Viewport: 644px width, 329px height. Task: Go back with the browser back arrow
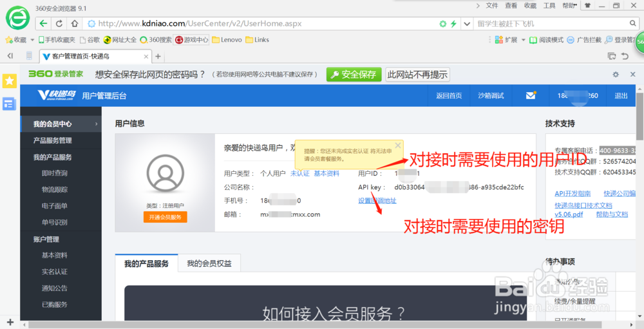pos(44,23)
